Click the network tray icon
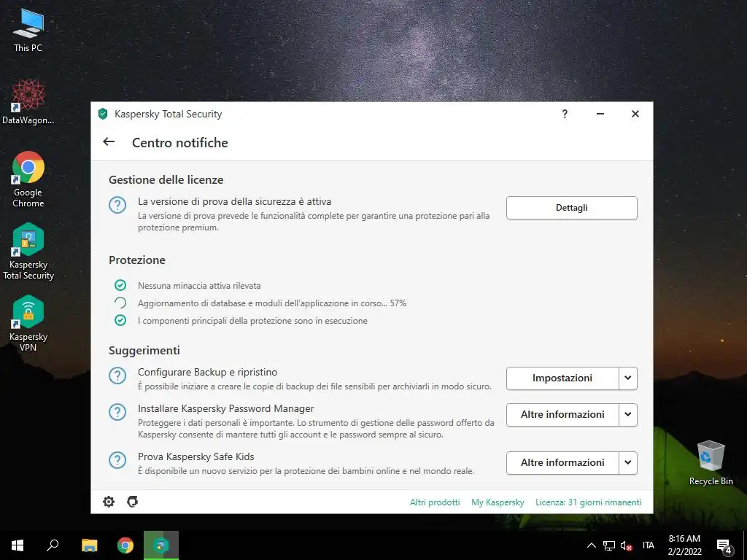747x560 pixels. tap(609, 545)
